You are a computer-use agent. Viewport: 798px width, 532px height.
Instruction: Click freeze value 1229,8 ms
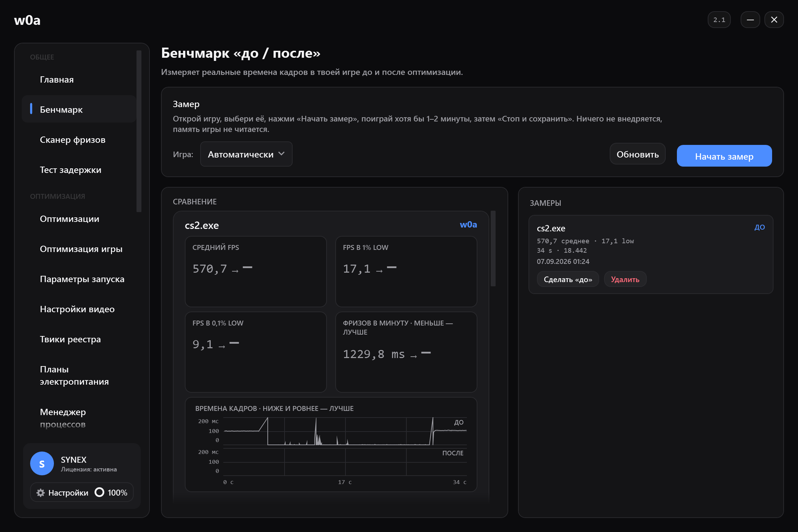[x=374, y=354]
